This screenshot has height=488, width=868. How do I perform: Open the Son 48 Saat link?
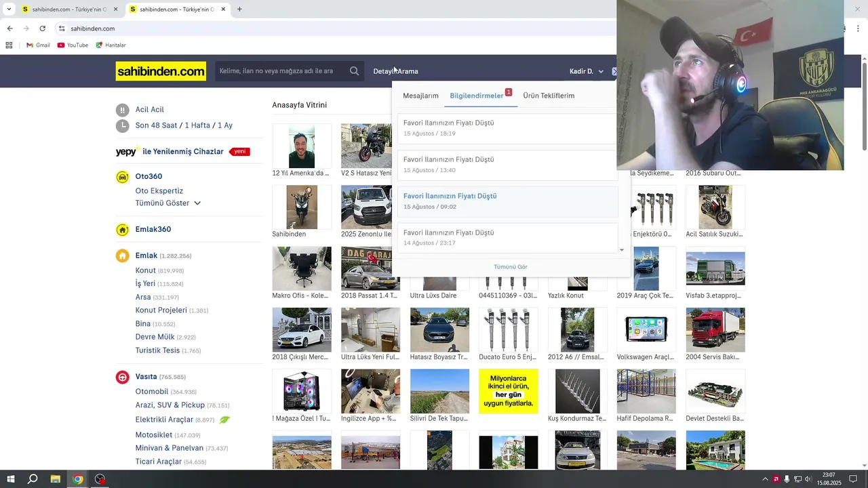[156, 125]
